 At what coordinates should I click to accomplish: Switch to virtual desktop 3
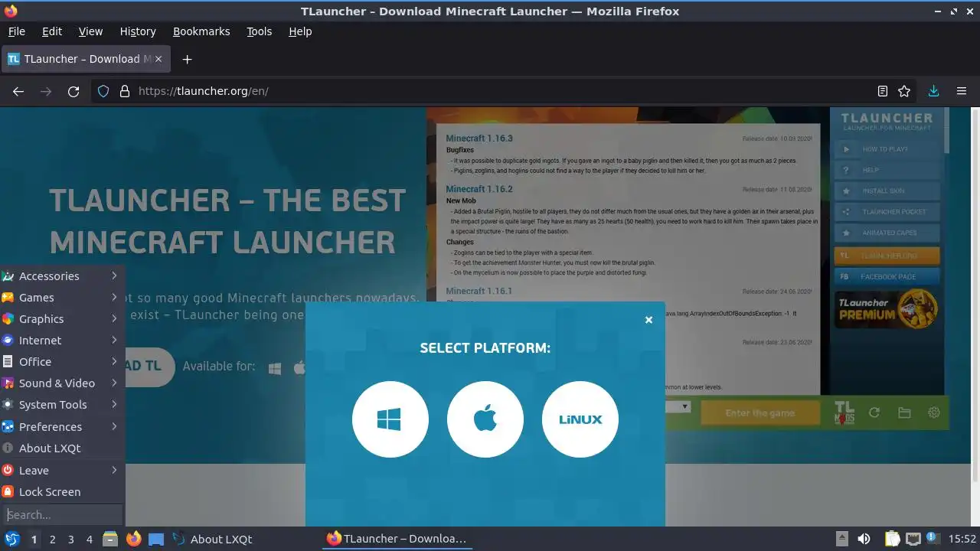pos(71,540)
